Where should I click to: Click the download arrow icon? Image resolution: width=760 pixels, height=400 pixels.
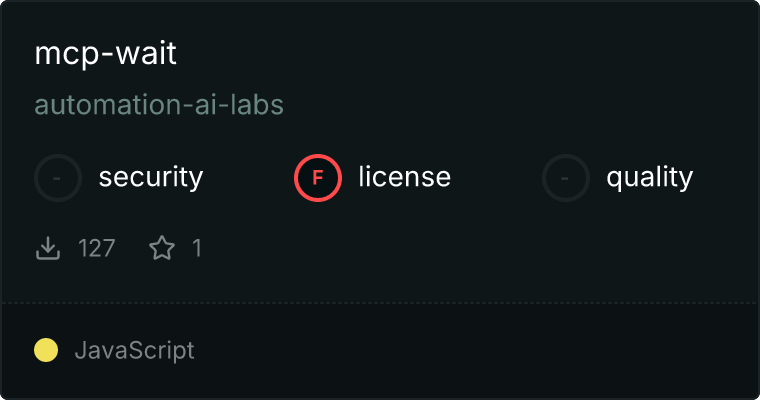(48, 248)
